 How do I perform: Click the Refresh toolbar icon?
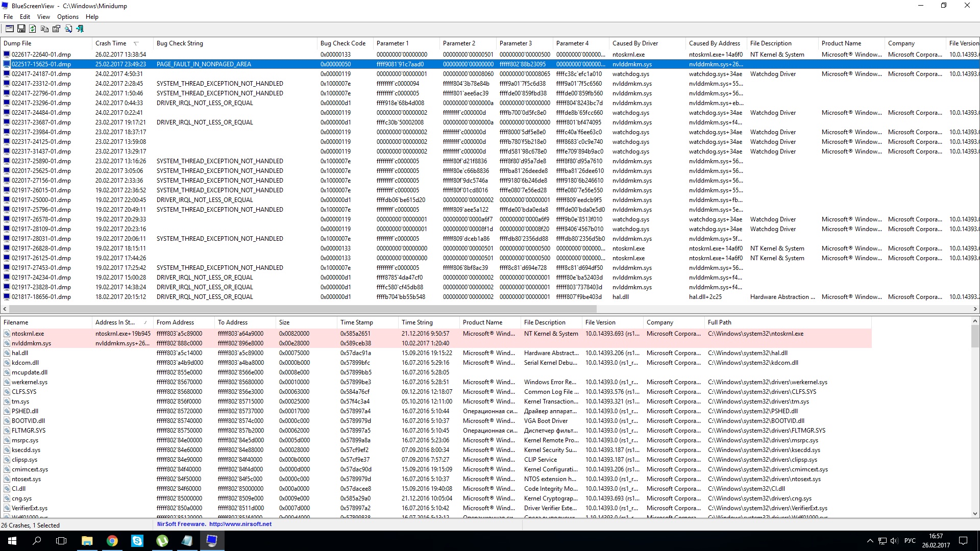pyautogui.click(x=33, y=29)
